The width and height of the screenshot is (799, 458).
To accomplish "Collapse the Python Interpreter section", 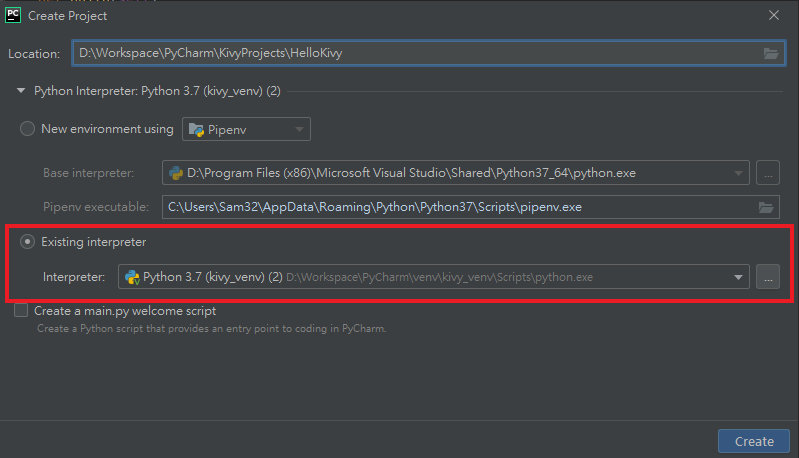I will 21,91.
